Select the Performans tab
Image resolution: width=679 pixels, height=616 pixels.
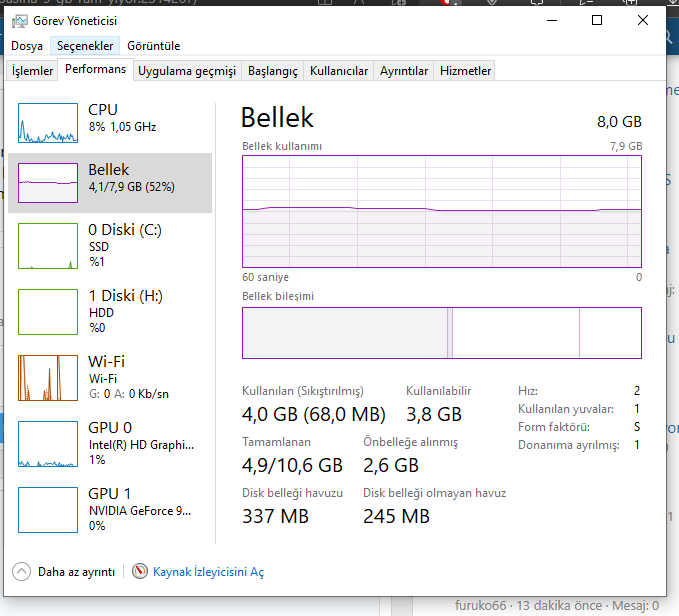[x=95, y=69]
